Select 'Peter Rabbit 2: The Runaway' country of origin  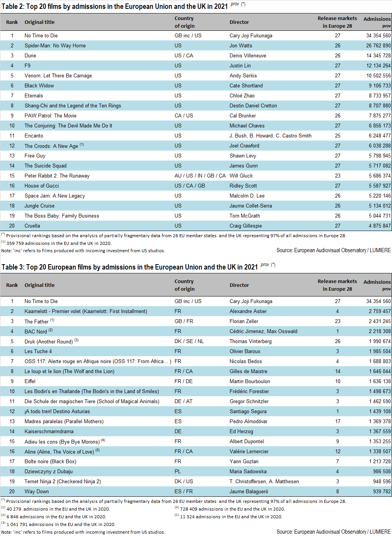coord(200,176)
